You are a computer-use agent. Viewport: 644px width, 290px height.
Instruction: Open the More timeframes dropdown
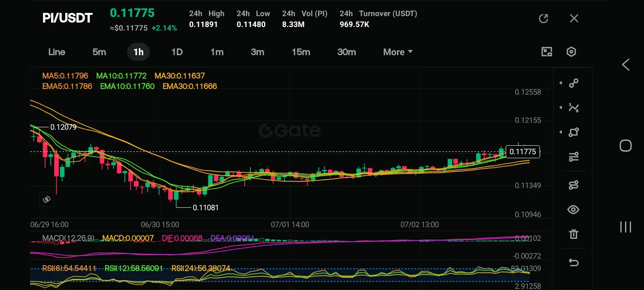coord(398,52)
